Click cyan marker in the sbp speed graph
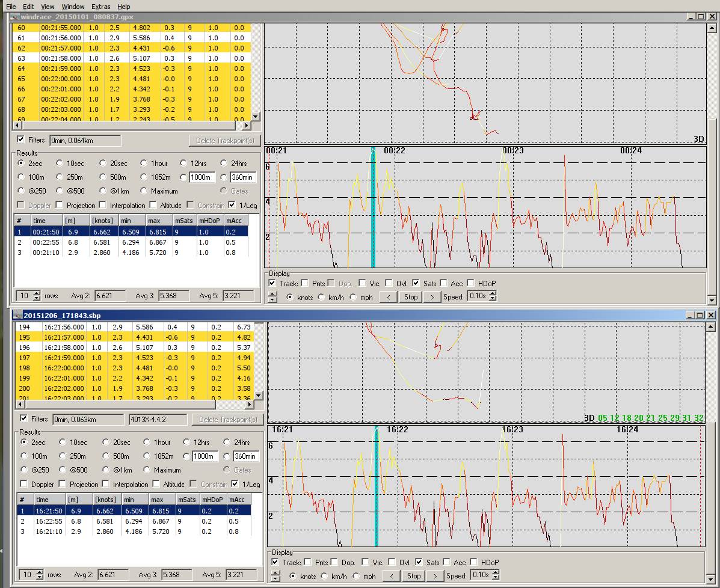 (377, 487)
